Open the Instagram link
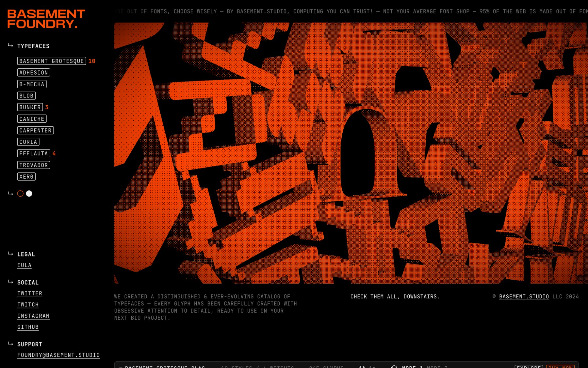The width and height of the screenshot is (588, 368). [33, 316]
